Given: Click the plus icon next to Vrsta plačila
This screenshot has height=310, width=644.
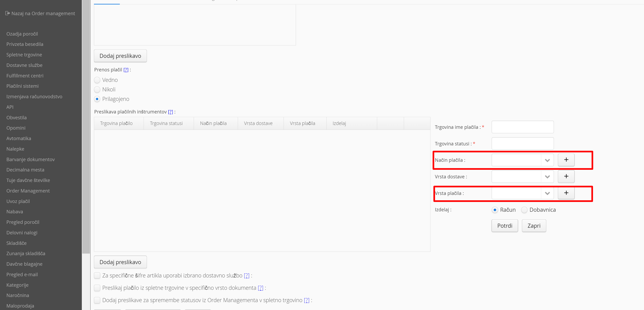Looking at the screenshot, I should click(x=566, y=193).
